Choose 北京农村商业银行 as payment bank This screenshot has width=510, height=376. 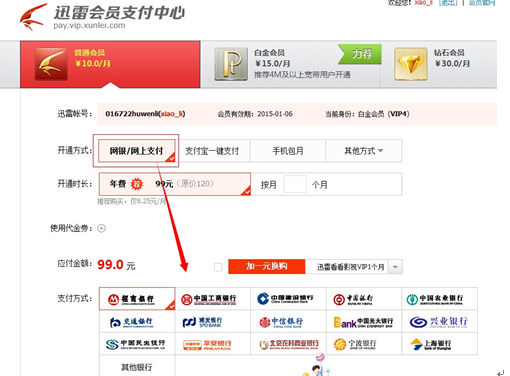pos(288,344)
